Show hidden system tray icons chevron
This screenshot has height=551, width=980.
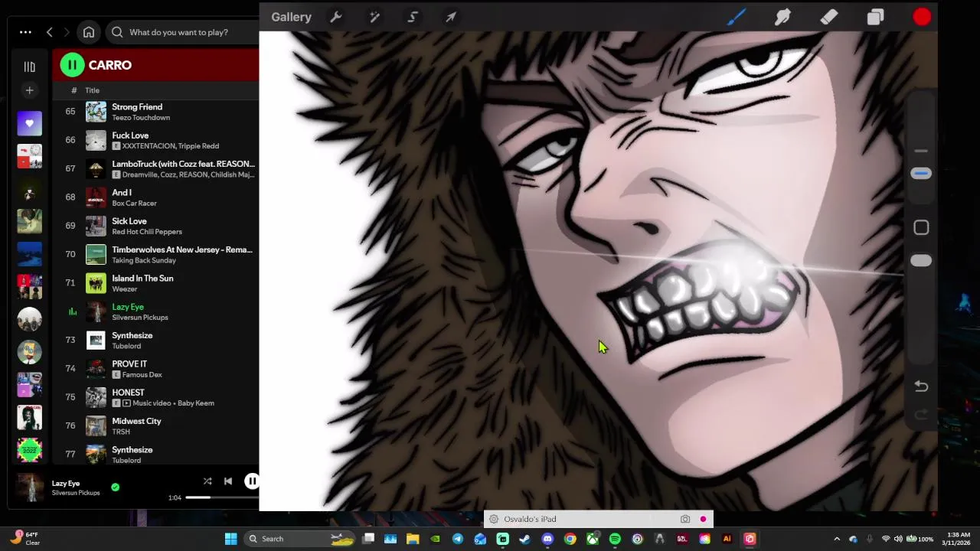click(x=837, y=539)
